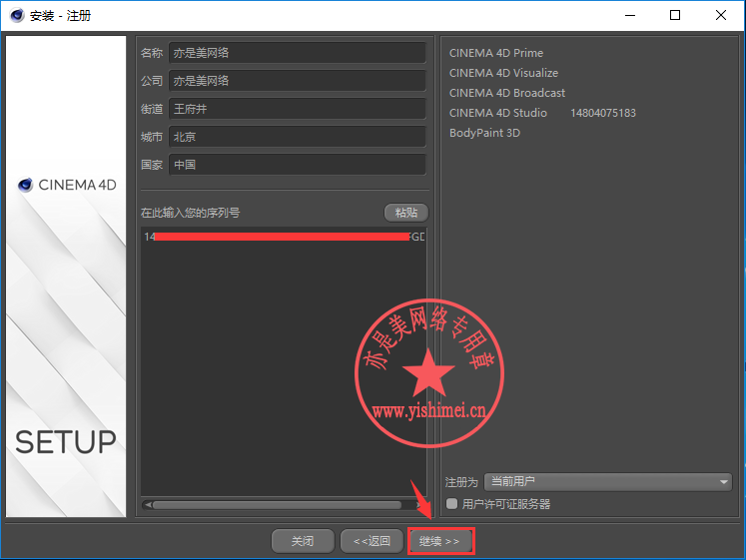The width and height of the screenshot is (746, 560).
Task: Click the 公司 company input field
Action: (x=298, y=81)
